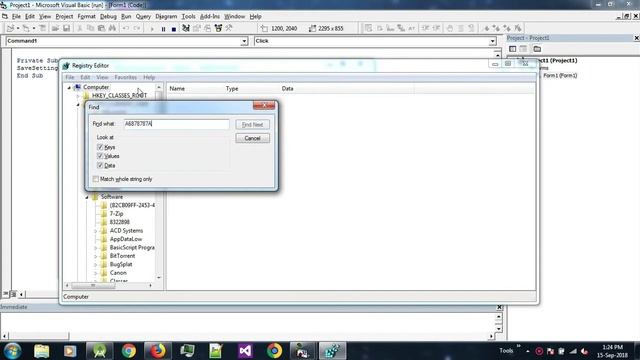Image resolution: width=640 pixels, height=360 pixels.
Task: Collapse the Software registry key
Action: tap(87, 197)
